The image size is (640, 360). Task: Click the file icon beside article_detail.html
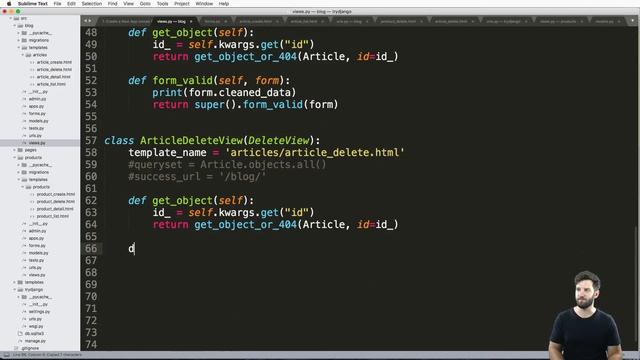tap(32, 77)
